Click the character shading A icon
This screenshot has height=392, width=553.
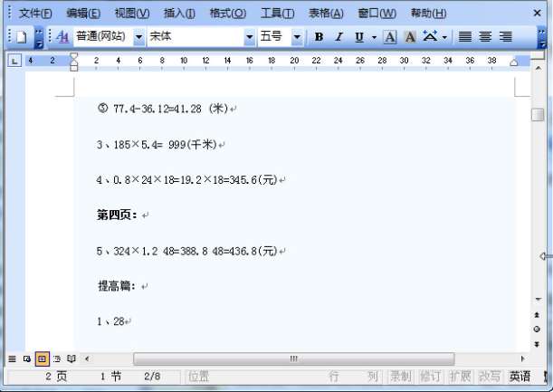pyautogui.click(x=410, y=37)
